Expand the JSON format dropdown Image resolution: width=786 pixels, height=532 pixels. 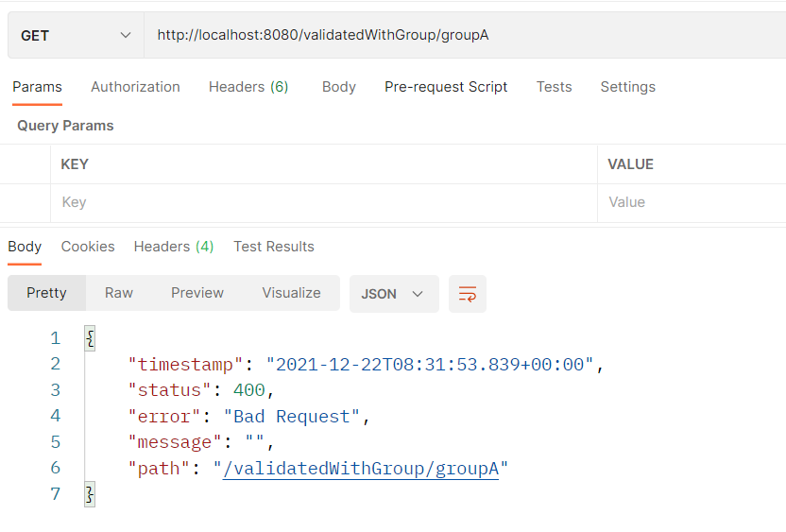point(394,294)
